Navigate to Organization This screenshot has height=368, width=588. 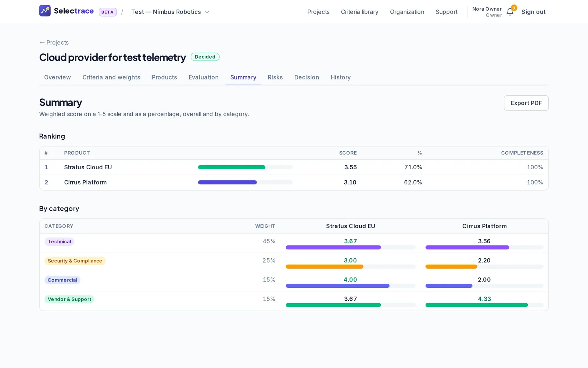pos(407,12)
